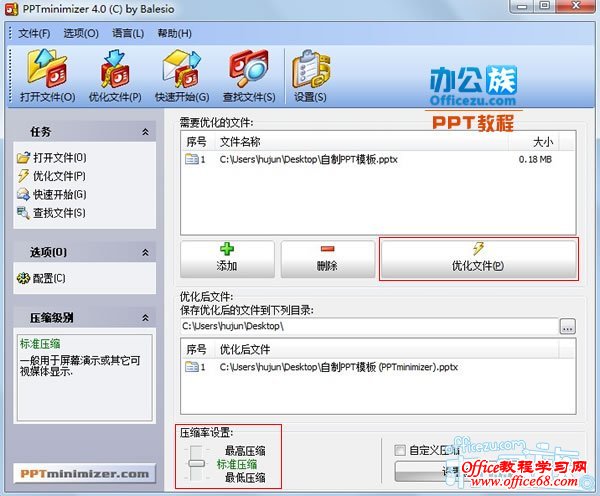Collapse the 选项(O) panel

(145, 253)
